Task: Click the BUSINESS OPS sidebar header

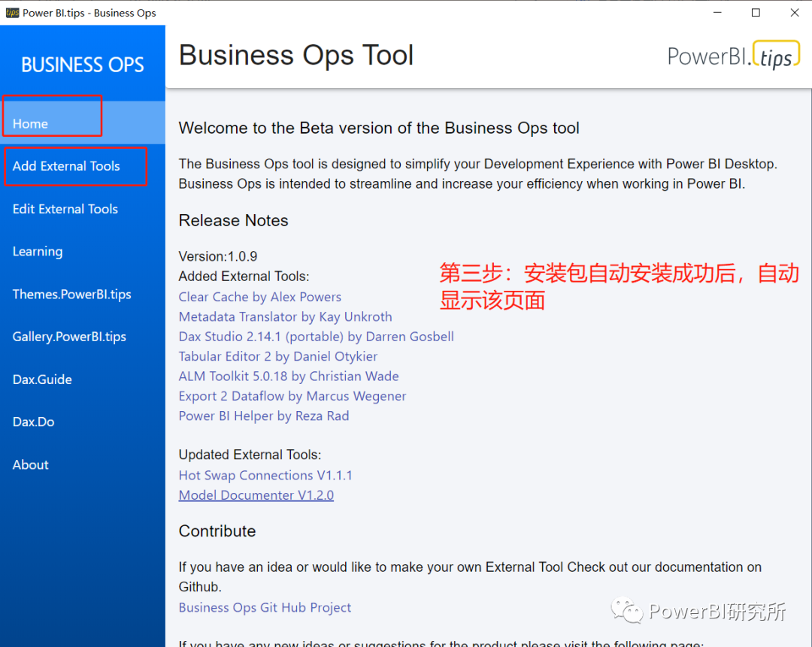Action: pos(83,65)
